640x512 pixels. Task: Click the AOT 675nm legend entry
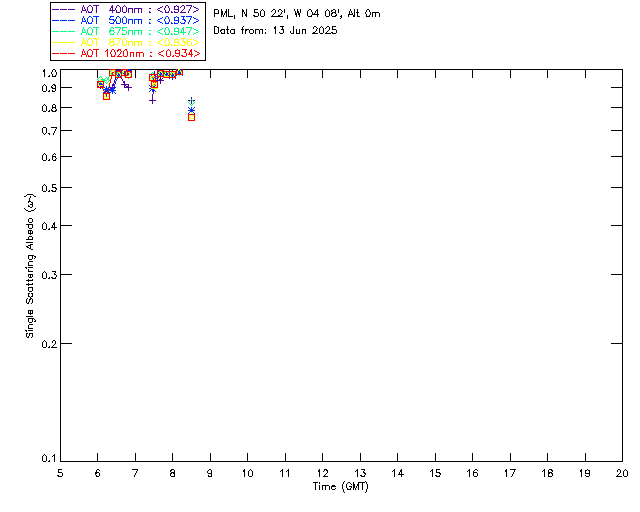(126, 31)
